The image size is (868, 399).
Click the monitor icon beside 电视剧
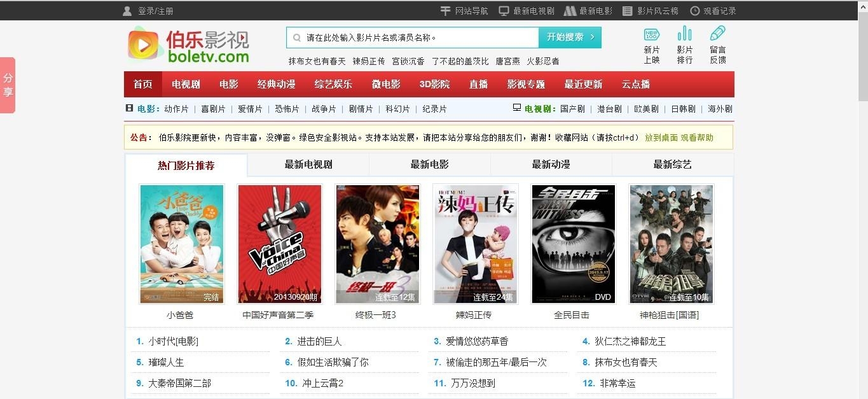[517, 108]
